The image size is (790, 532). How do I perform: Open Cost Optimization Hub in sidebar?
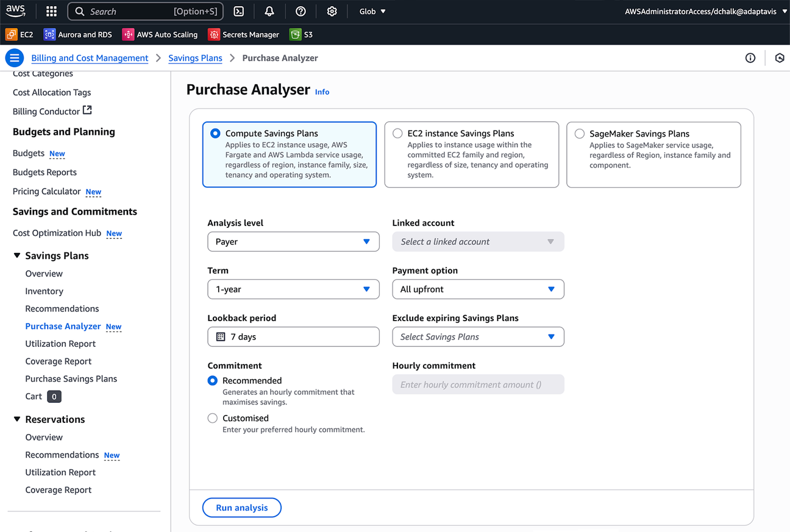pos(57,233)
